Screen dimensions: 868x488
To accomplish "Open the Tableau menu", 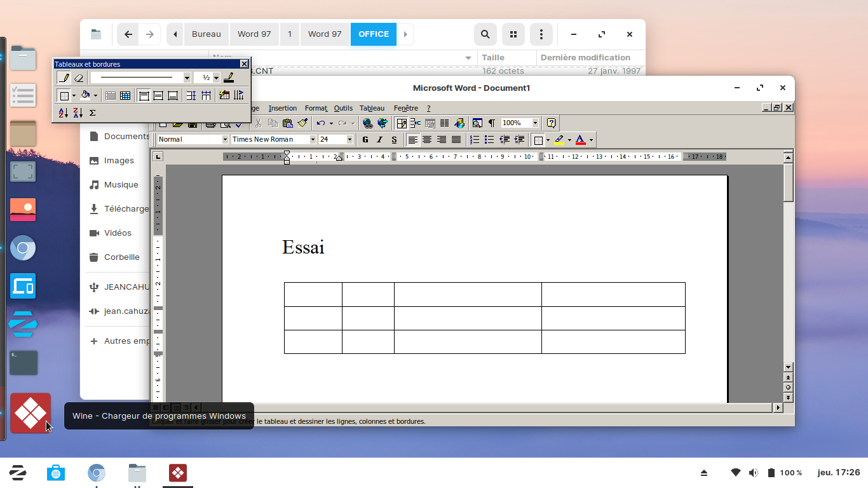I will 372,109.
